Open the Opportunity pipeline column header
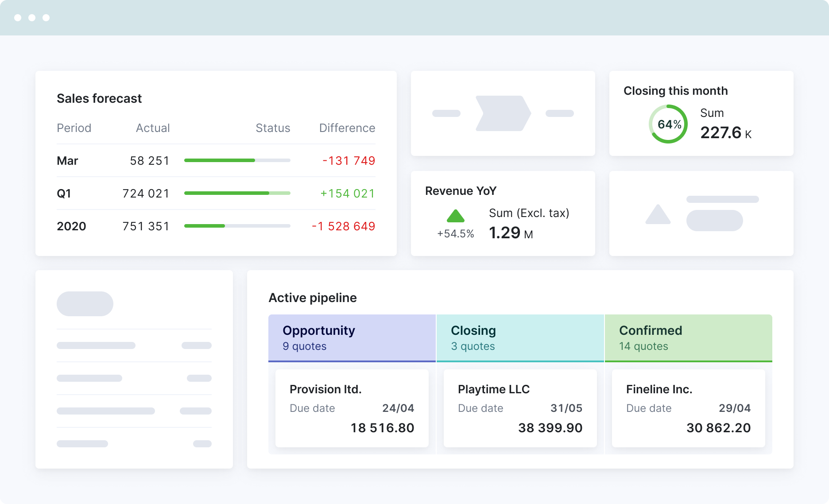Image resolution: width=829 pixels, height=504 pixels. (352, 337)
